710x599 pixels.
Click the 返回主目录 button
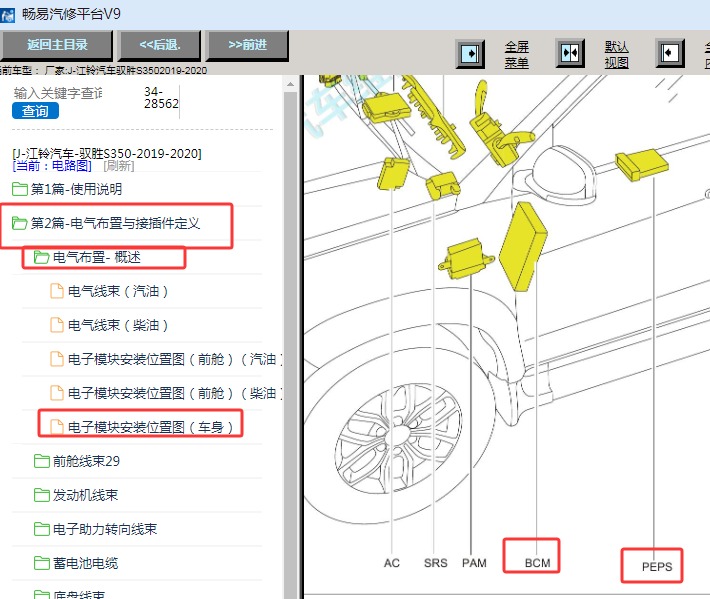click(56, 45)
